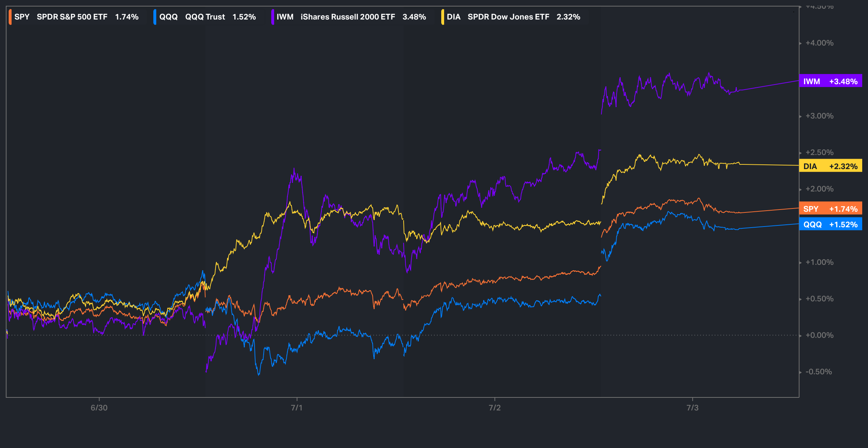The height and width of the screenshot is (448, 868).
Task: Click the -0.50% y-axis tick label
Action: click(818, 372)
